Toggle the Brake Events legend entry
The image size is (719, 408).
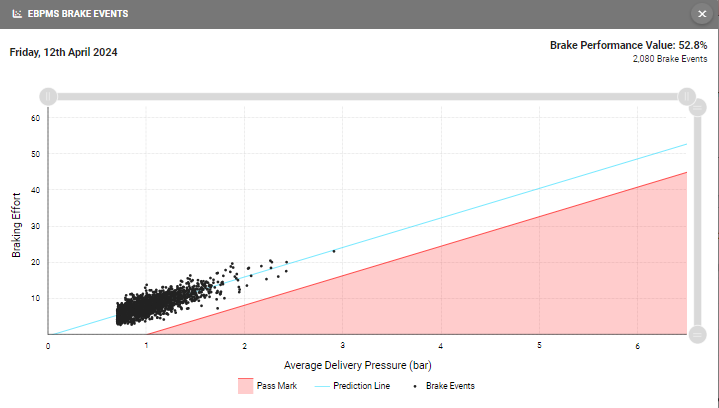pos(449,385)
